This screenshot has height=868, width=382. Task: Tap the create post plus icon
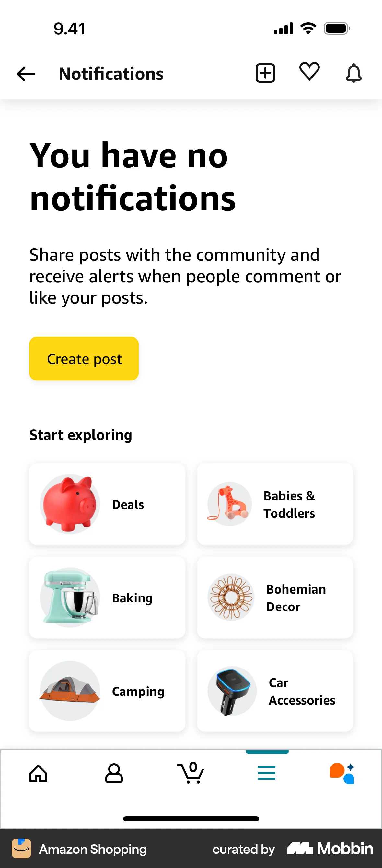coord(265,73)
